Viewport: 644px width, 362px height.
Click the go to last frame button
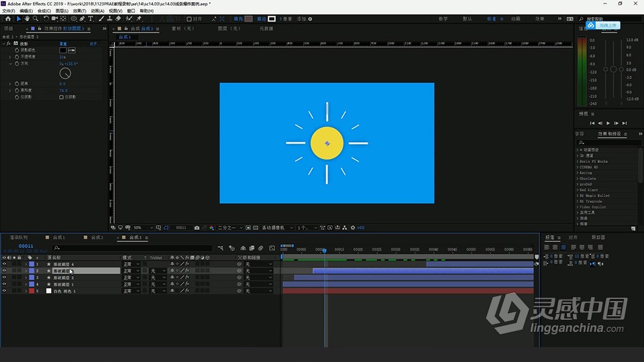pyautogui.click(x=625, y=123)
